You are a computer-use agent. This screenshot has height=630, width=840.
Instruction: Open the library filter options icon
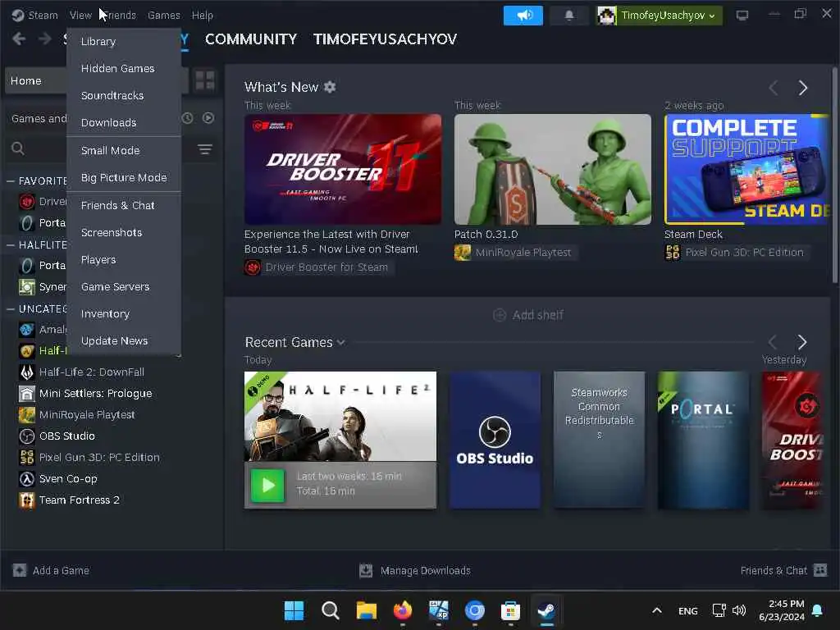tap(205, 149)
